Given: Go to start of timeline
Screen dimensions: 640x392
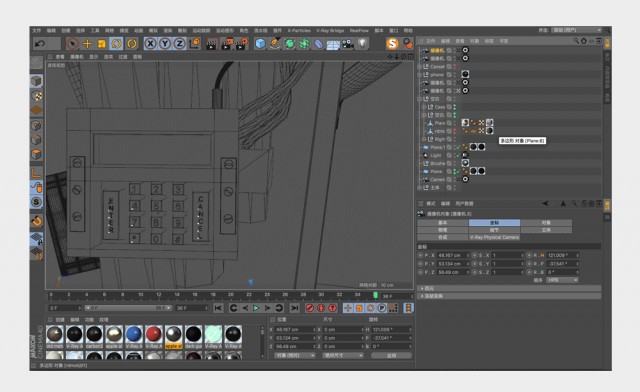Looking at the screenshot, I should (218, 308).
